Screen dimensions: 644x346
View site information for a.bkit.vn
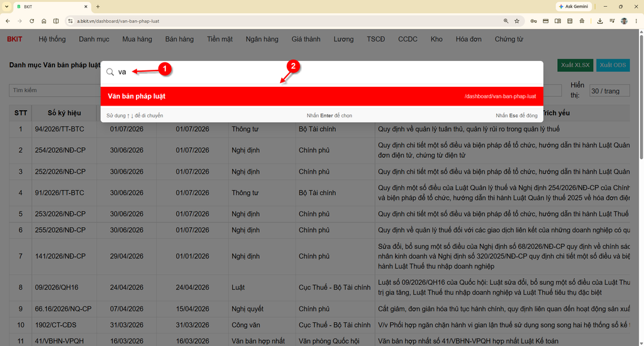[70, 21]
